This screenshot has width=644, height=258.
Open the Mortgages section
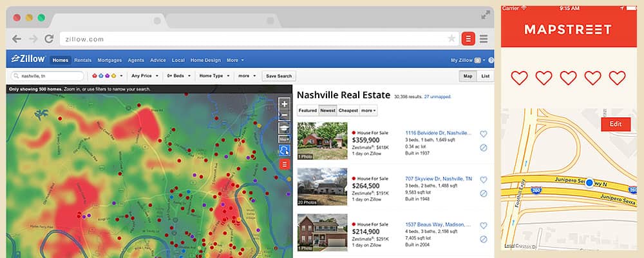point(109,60)
